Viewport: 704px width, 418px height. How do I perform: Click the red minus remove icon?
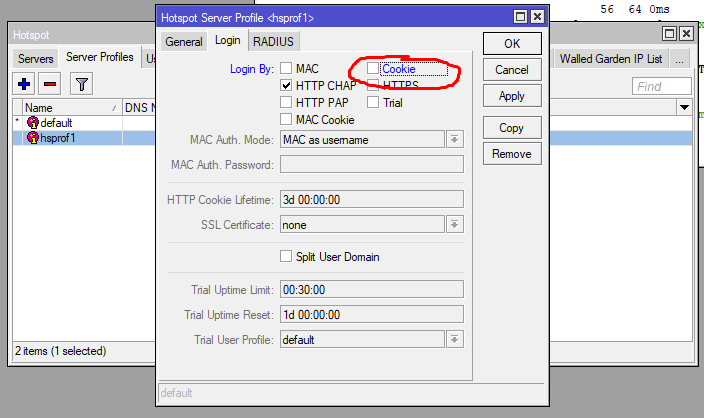49,84
